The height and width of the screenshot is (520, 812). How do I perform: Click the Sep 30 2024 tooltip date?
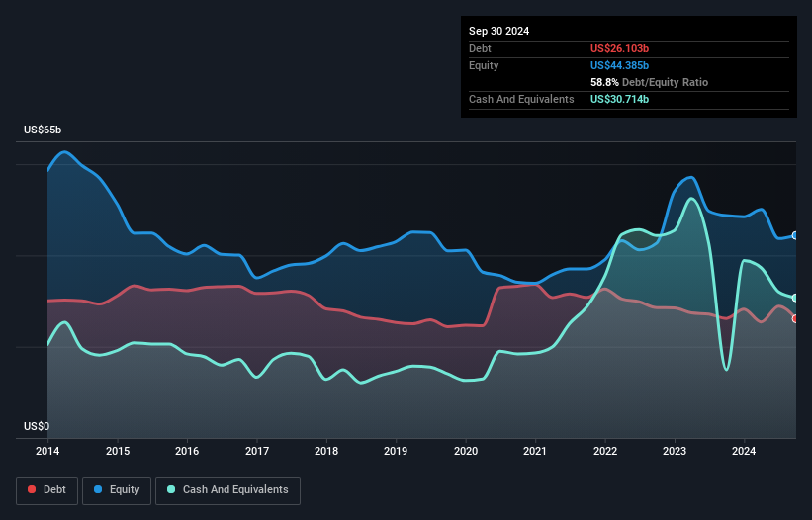pyautogui.click(x=498, y=31)
